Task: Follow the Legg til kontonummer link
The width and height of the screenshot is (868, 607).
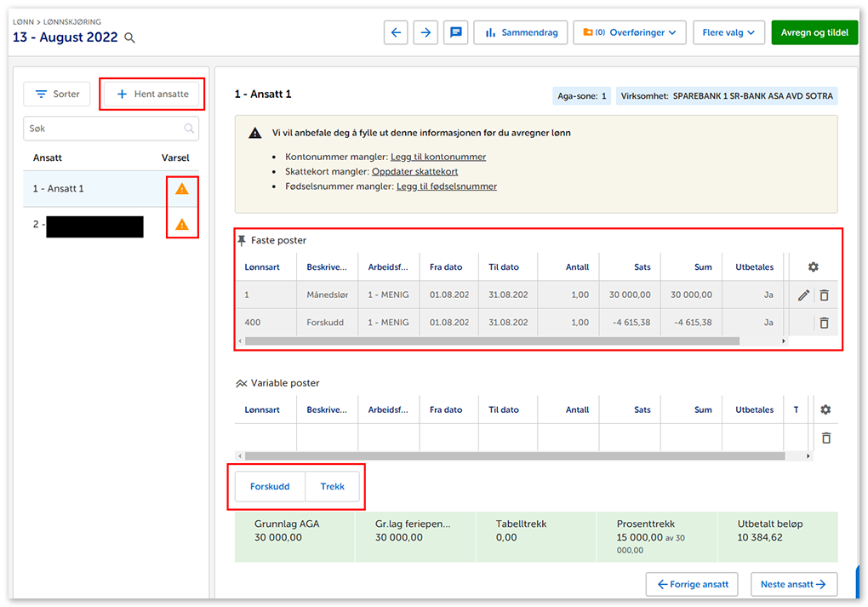Action: [x=438, y=157]
